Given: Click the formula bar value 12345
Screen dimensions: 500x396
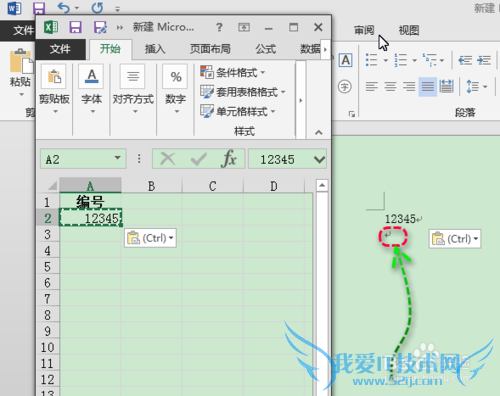Looking at the screenshot, I should click(x=277, y=159).
